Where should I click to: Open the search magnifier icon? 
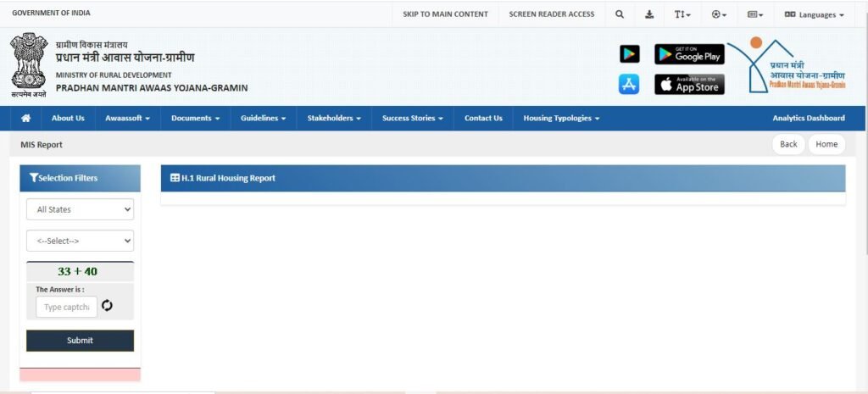[620, 14]
